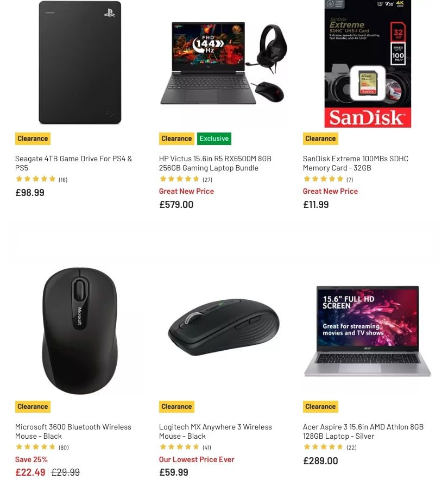Open the HP Victus 15.6in Gaming Laptop Bundle link
The height and width of the screenshot is (486, 448).
point(215,163)
